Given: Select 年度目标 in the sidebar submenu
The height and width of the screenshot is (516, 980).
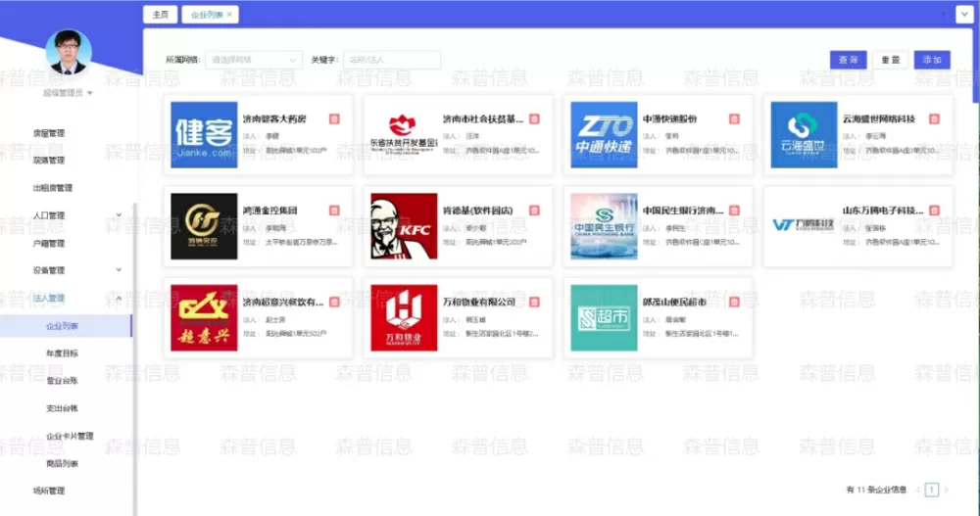Looking at the screenshot, I should (62, 352).
